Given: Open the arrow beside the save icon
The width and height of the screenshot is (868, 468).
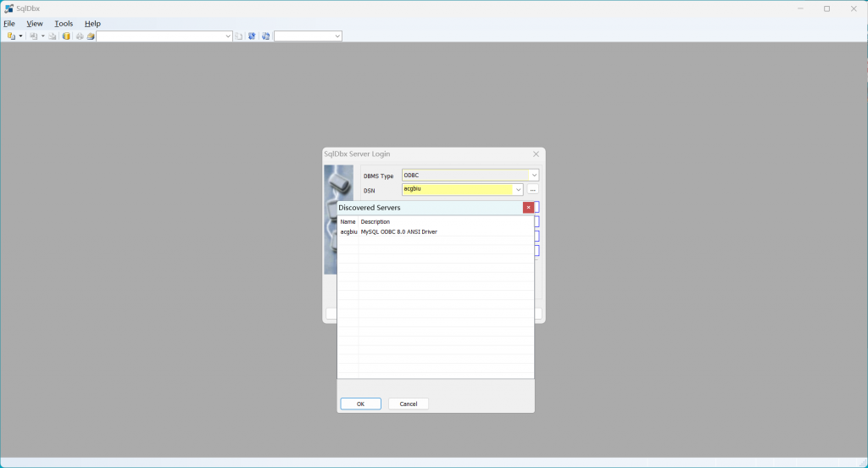Looking at the screenshot, I should (x=42, y=36).
